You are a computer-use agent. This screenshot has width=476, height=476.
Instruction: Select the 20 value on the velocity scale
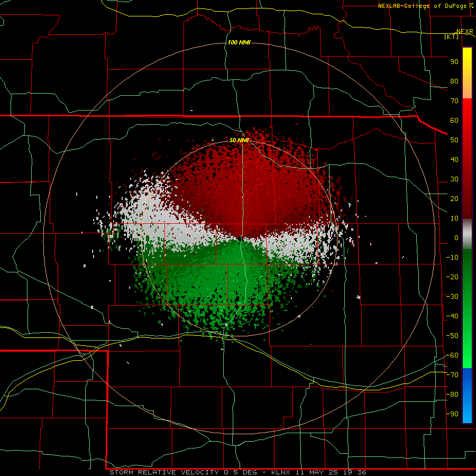[x=454, y=199]
